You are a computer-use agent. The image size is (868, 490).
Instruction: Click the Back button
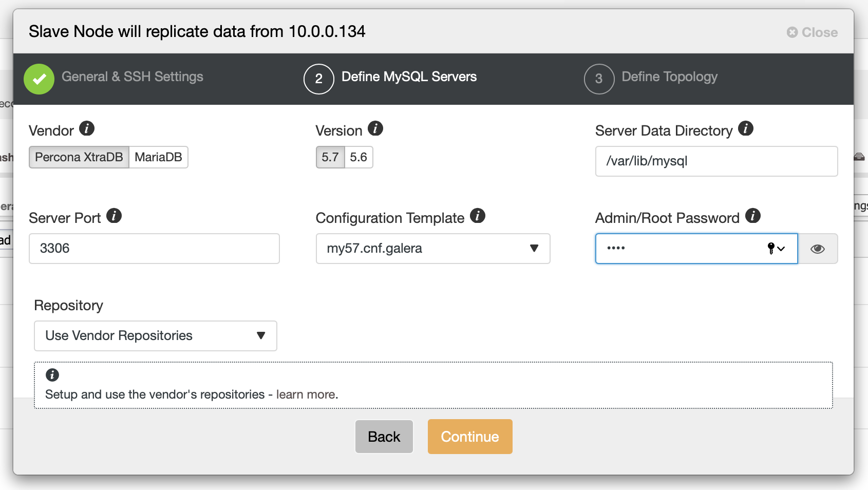384,437
